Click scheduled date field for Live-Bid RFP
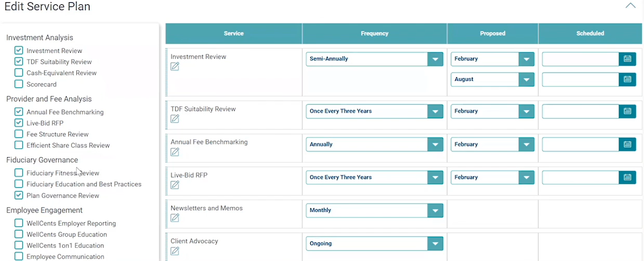Image resolution: width=644 pixels, height=261 pixels. pos(581,177)
